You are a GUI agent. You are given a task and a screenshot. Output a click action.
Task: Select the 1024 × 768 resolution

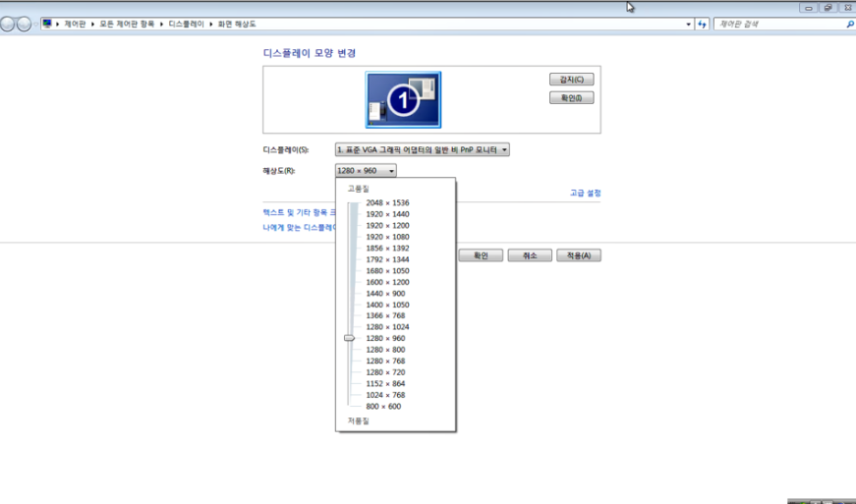point(385,395)
